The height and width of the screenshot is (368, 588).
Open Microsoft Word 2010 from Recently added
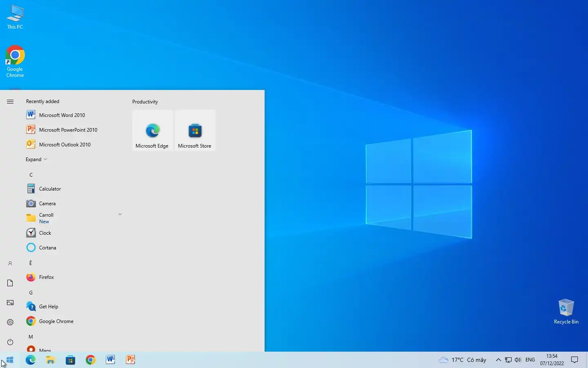coord(73,115)
